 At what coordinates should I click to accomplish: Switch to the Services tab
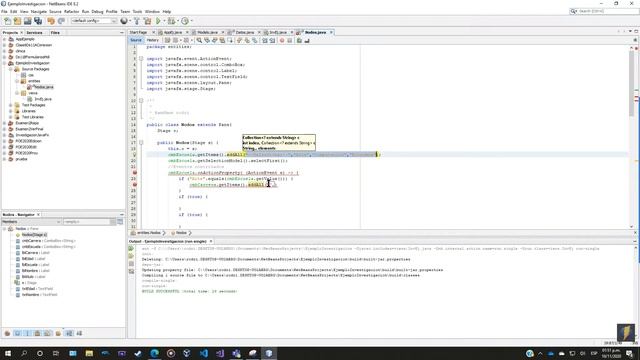click(x=34, y=32)
